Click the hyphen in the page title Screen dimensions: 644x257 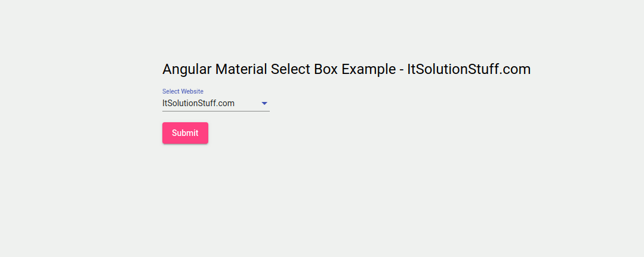[x=400, y=70]
